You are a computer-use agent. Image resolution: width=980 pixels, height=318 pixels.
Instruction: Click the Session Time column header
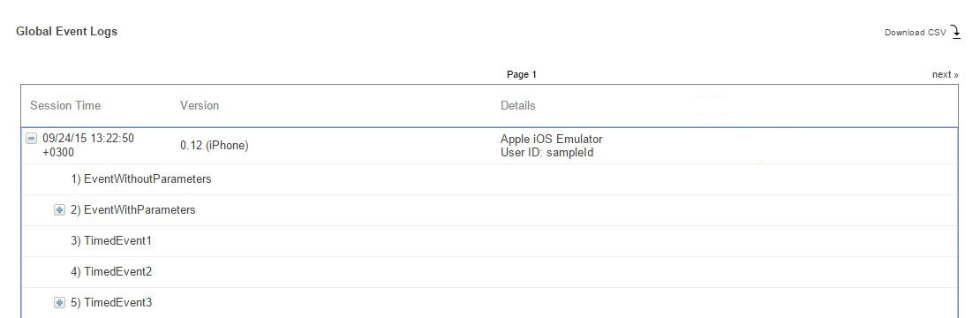(65, 106)
